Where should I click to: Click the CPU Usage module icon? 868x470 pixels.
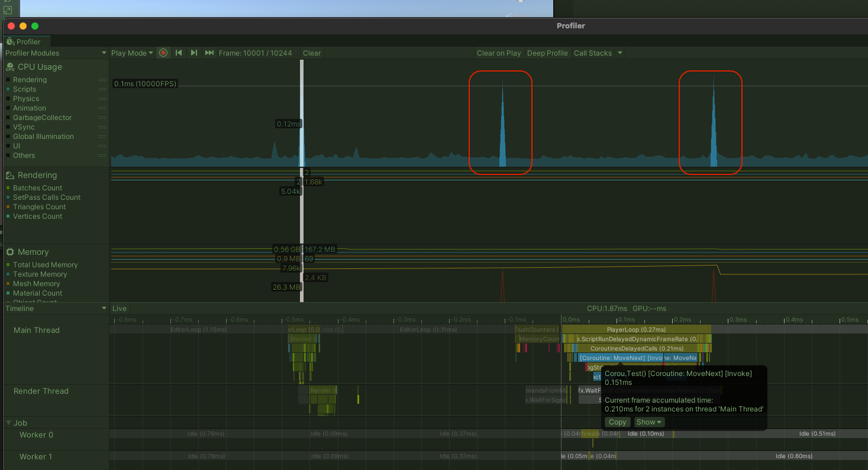9,67
